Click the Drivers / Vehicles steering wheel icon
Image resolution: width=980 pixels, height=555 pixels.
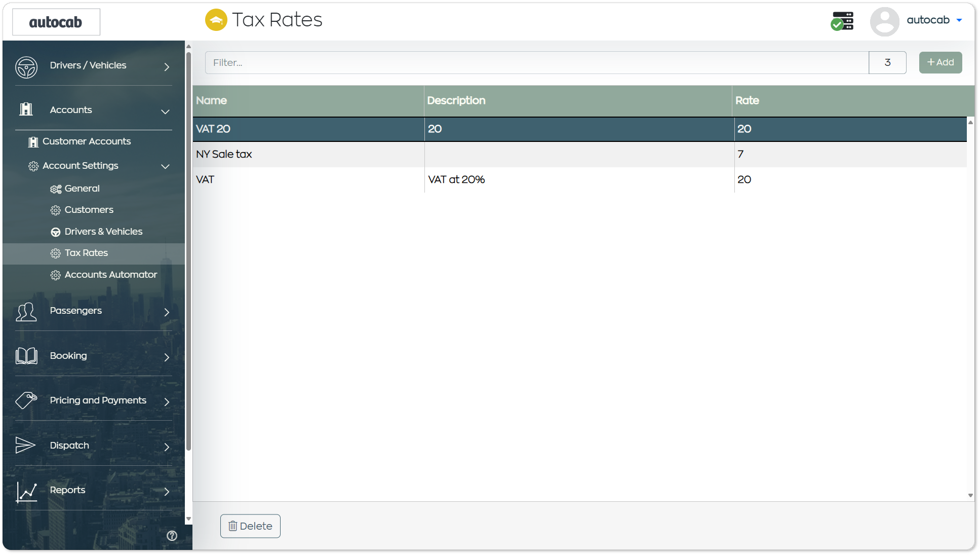[x=26, y=67]
